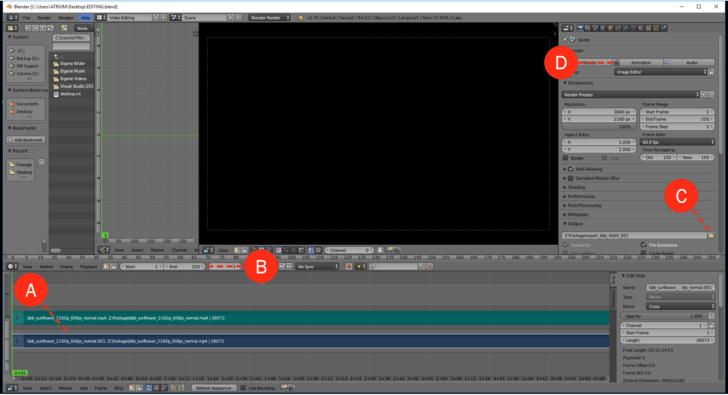The width and height of the screenshot is (728, 395).
Task: Select the teal bbb_sunflower .mp4 strip
Action: click(x=311, y=318)
